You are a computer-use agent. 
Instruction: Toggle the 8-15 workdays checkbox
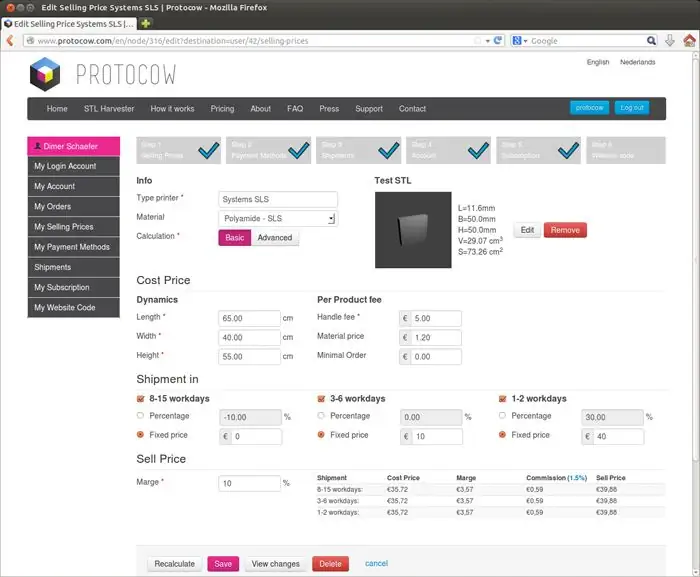tap(141, 399)
